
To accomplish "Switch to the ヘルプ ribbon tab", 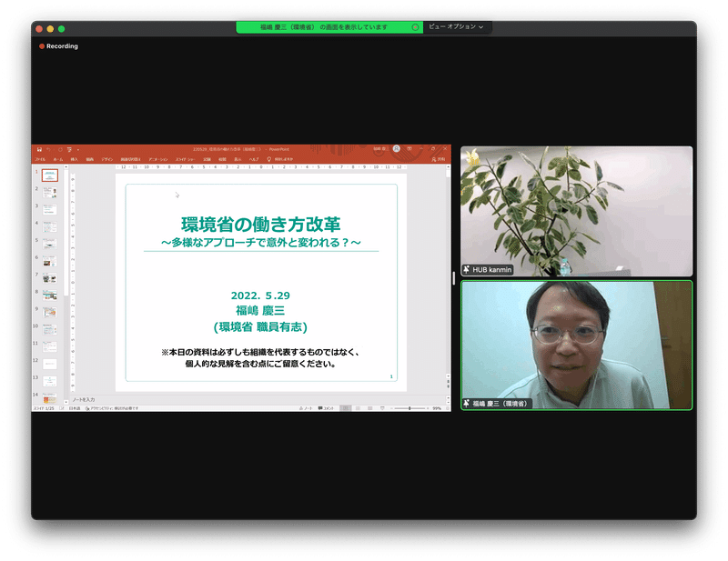I will coord(254,159).
